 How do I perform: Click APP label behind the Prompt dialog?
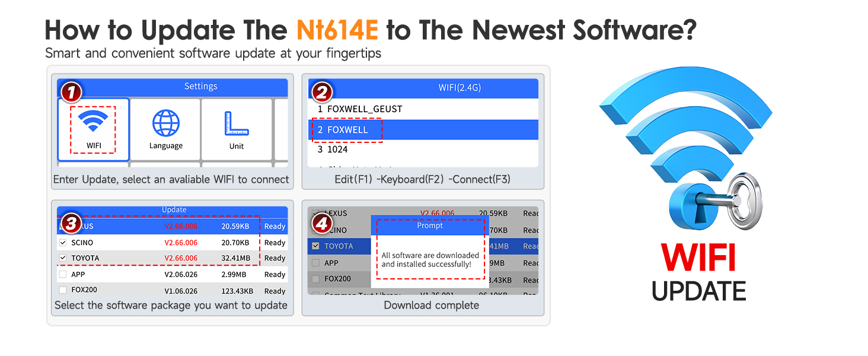[x=331, y=263]
